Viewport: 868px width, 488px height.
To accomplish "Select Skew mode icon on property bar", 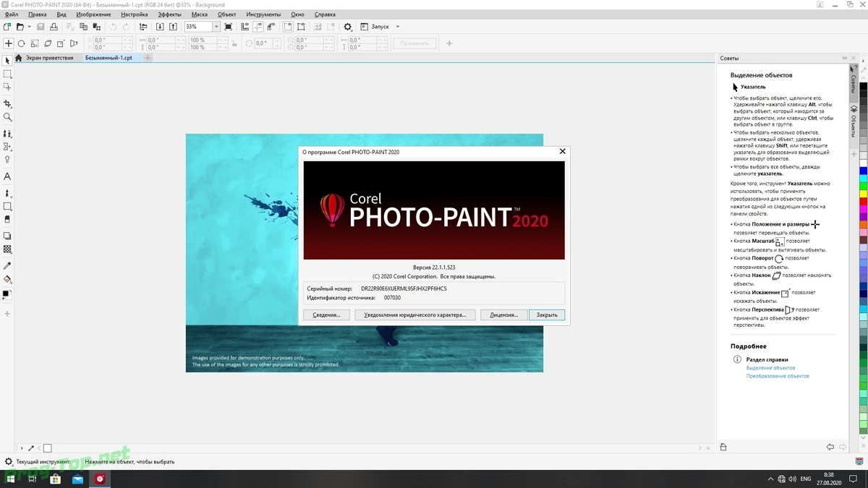I will click(x=48, y=43).
